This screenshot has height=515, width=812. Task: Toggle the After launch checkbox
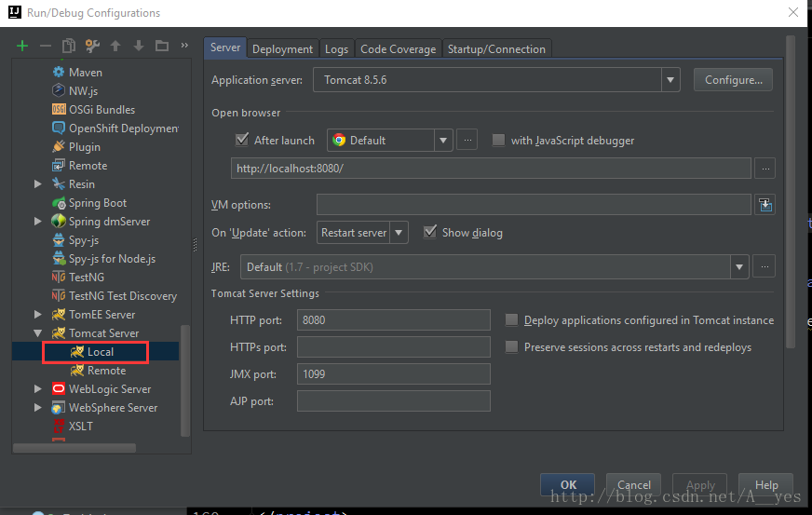click(x=242, y=140)
